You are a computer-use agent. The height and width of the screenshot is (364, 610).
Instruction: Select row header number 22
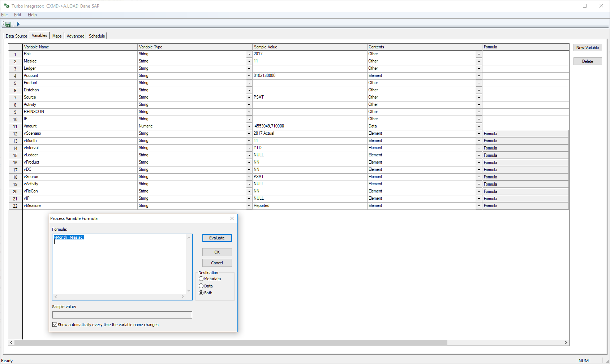pyautogui.click(x=15, y=206)
